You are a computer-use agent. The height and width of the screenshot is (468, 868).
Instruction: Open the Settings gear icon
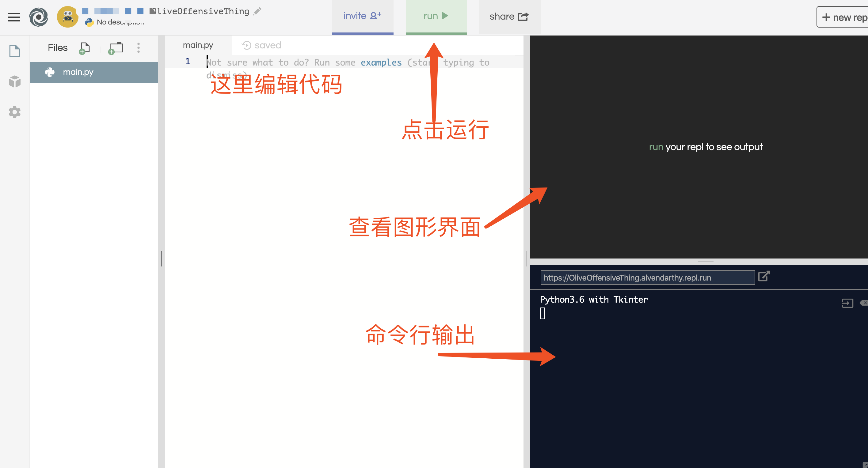tap(14, 112)
